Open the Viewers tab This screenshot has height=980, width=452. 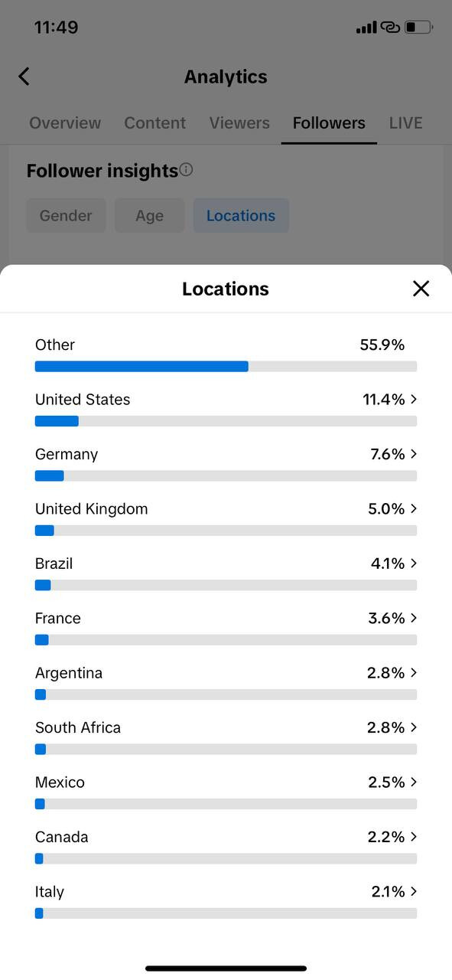tap(239, 123)
